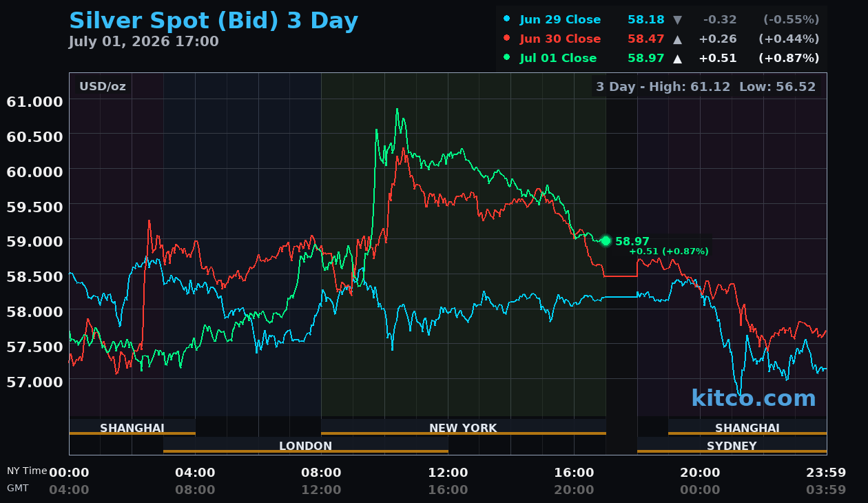
Task: Click the LONDON session bar
Action: (x=305, y=445)
